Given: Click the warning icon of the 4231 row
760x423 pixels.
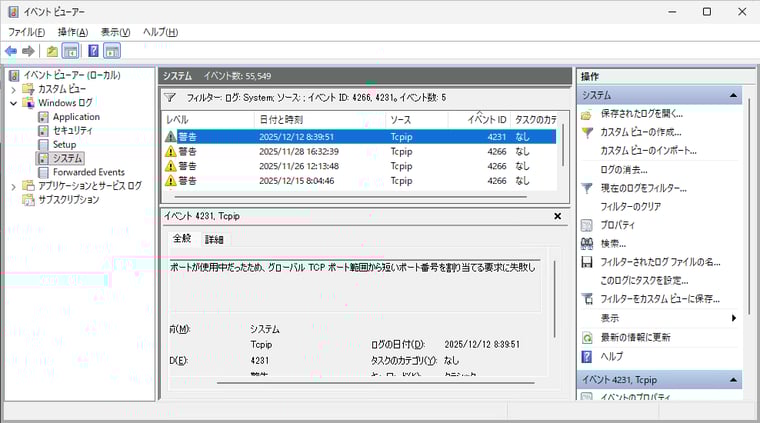Looking at the screenshot, I should point(171,137).
